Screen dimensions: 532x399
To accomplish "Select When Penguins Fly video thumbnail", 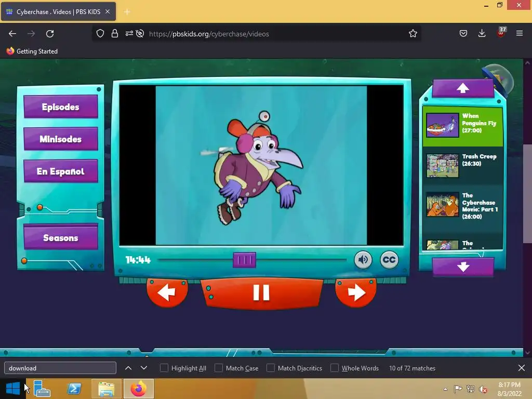I will 443,125.
